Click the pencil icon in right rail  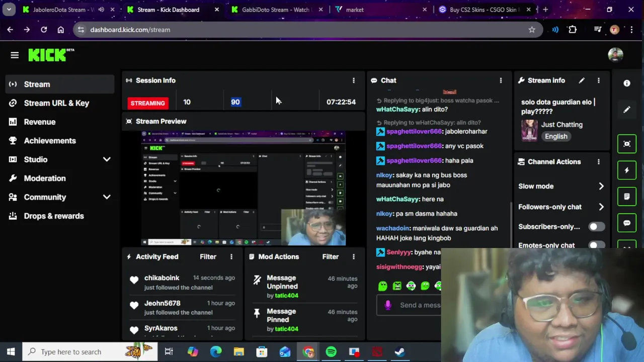(627, 110)
